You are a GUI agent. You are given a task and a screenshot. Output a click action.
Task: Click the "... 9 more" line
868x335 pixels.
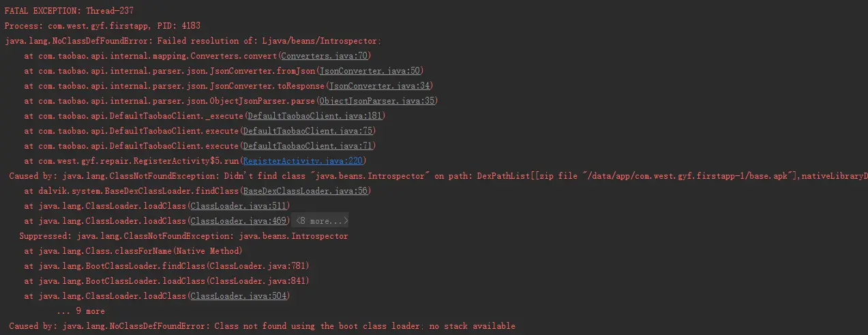(80, 311)
